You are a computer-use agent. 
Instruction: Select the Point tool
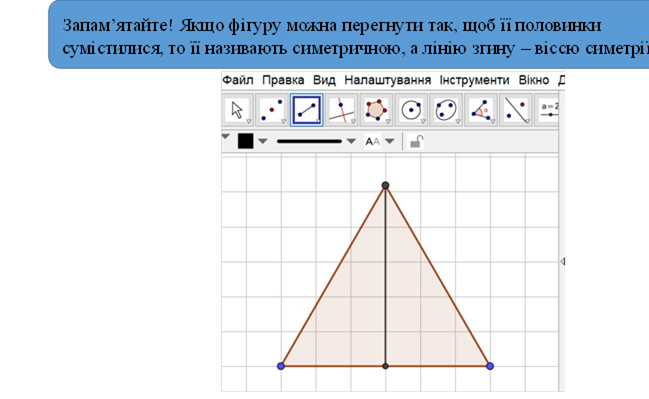pos(272,110)
